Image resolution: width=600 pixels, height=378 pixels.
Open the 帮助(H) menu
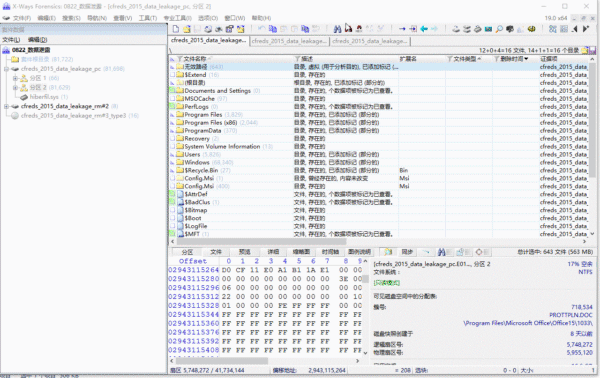coord(261,18)
